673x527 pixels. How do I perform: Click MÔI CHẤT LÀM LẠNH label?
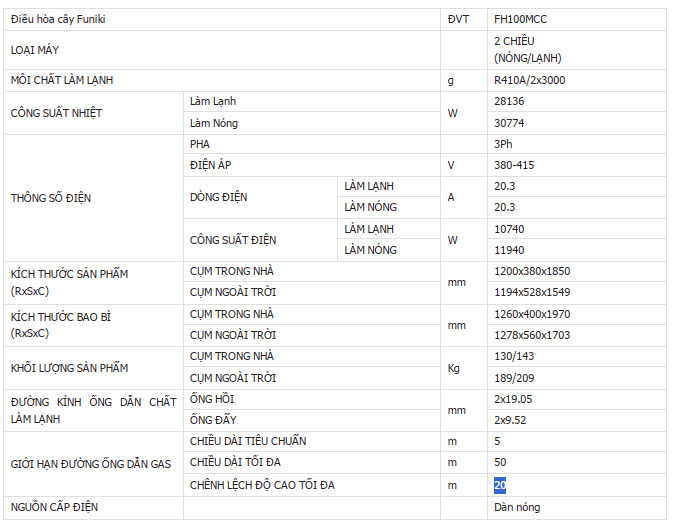(62, 80)
